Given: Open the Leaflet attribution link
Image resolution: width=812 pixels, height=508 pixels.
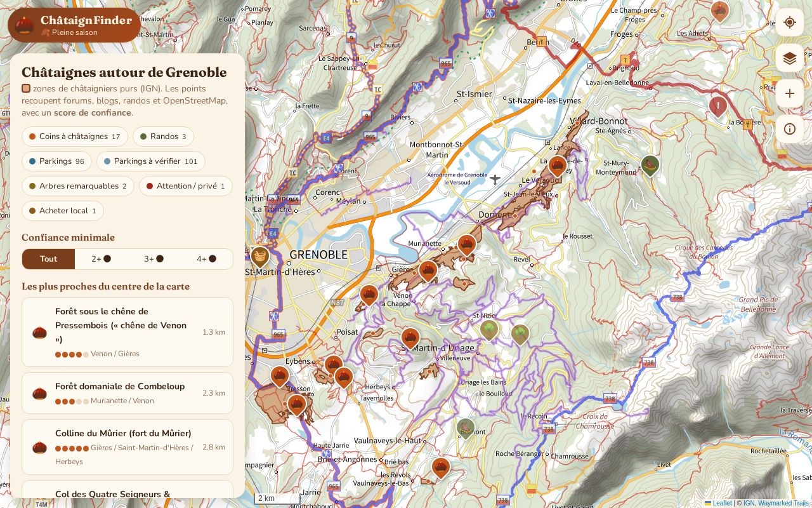Looking at the screenshot, I should pyautogui.click(x=718, y=503).
